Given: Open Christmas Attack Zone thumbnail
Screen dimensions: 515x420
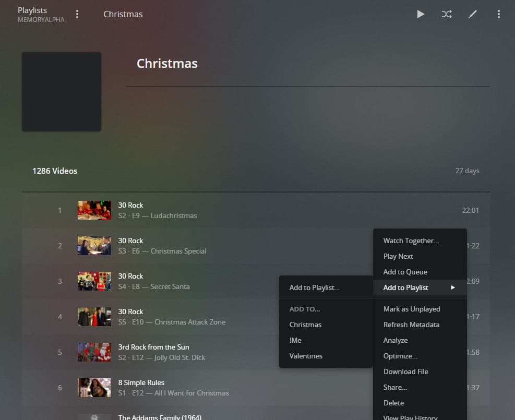Looking at the screenshot, I should [x=94, y=317].
